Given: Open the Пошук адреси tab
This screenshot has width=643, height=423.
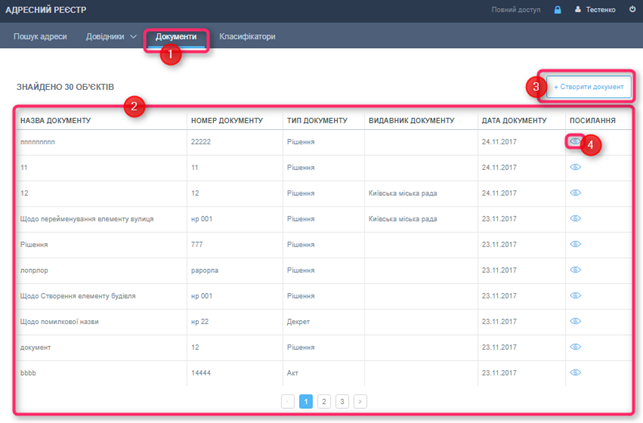Looking at the screenshot, I should click(38, 37).
